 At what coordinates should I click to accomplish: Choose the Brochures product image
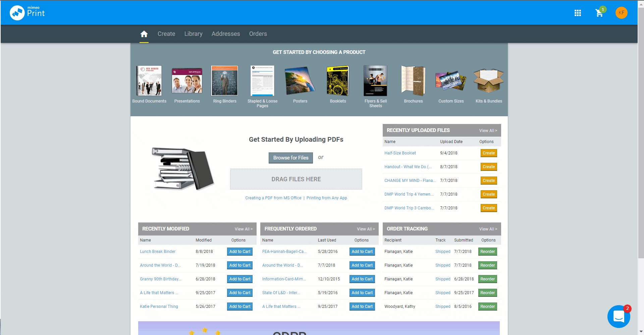point(413,81)
